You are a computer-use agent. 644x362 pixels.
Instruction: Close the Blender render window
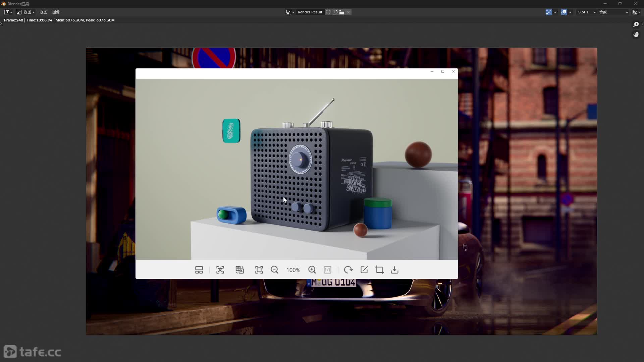pos(636,4)
